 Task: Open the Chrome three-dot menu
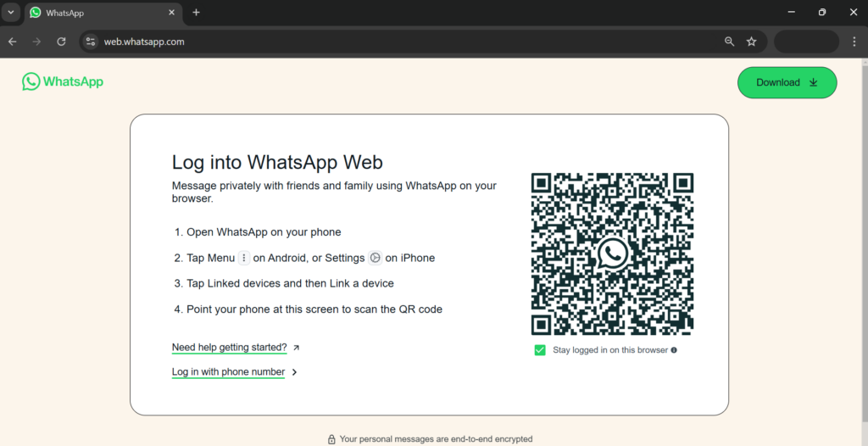coord(854,42)
